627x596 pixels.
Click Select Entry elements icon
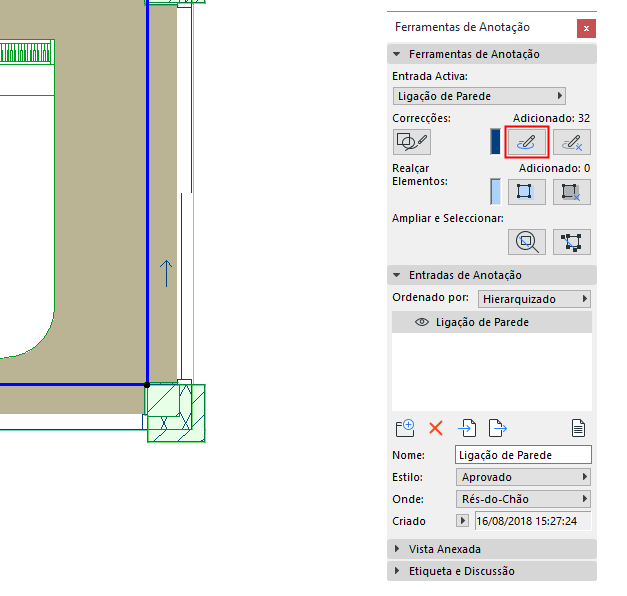point(572,242)
